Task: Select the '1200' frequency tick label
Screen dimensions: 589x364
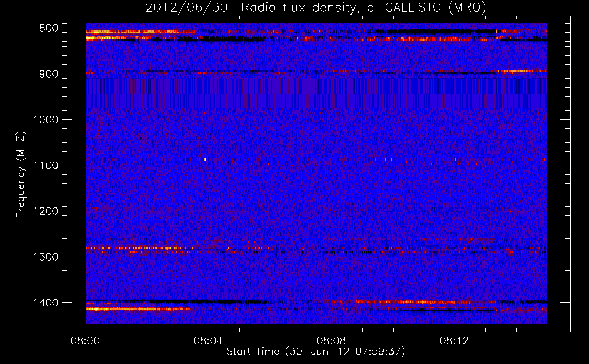Action: pos(46,211)
